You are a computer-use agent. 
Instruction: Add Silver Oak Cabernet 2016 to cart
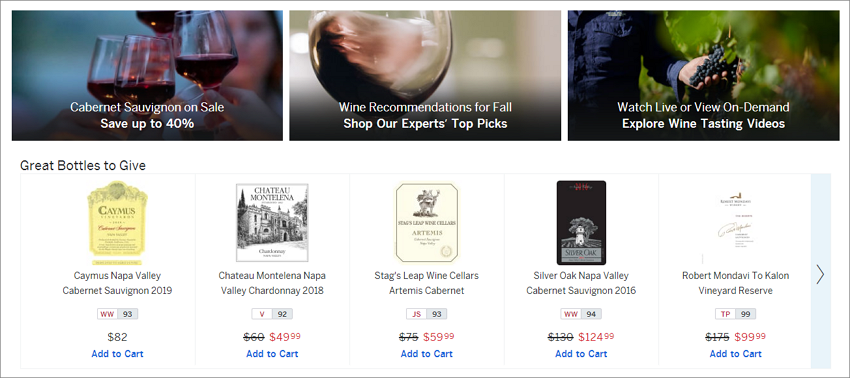(581, 354)
